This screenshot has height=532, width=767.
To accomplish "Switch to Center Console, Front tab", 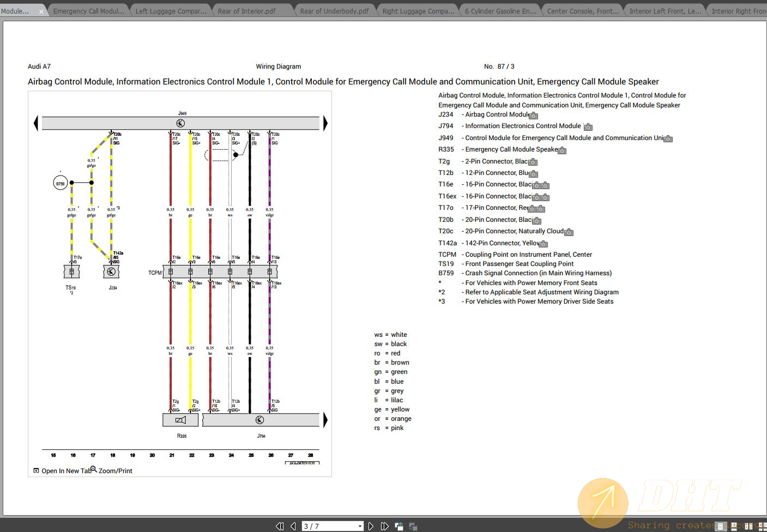I will tap(583, 11).
